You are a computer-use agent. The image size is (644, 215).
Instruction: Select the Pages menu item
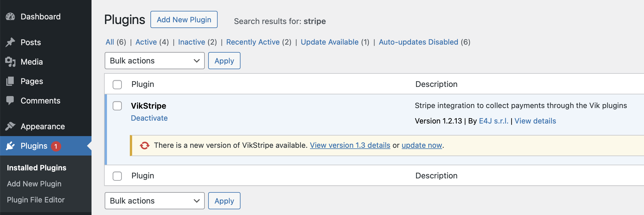click(x=46, y=81)
